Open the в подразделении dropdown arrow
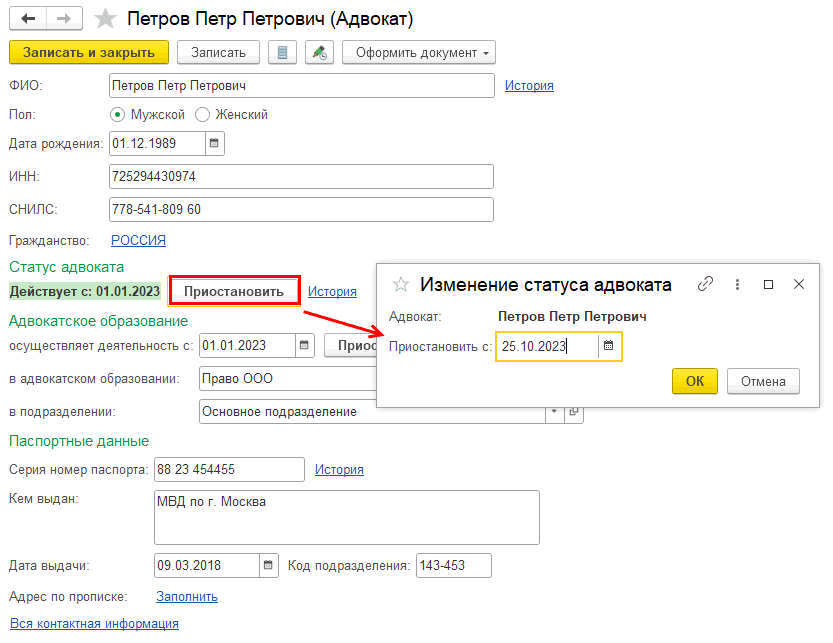The height and width of the screenshot is (643, 833). coord(554,411)
